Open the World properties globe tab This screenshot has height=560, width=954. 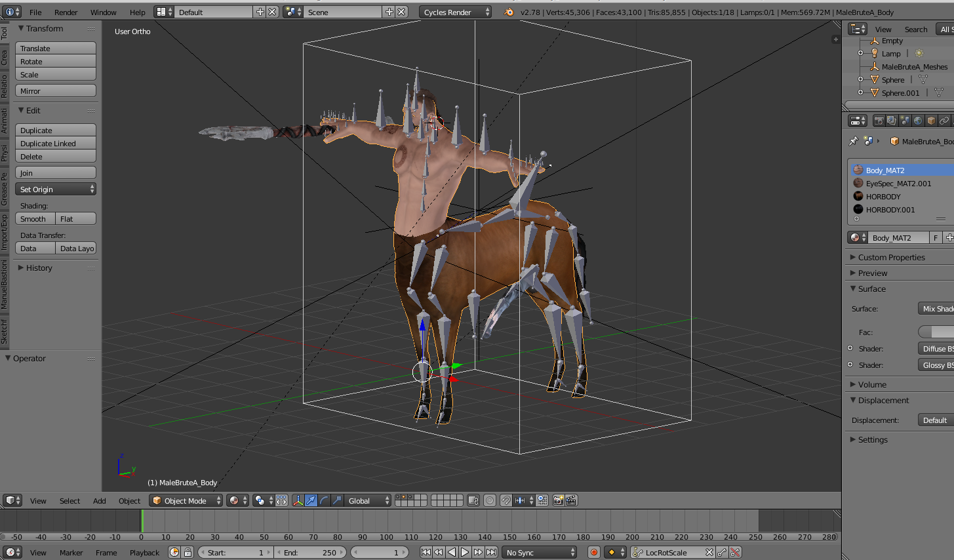click(918, 121)
